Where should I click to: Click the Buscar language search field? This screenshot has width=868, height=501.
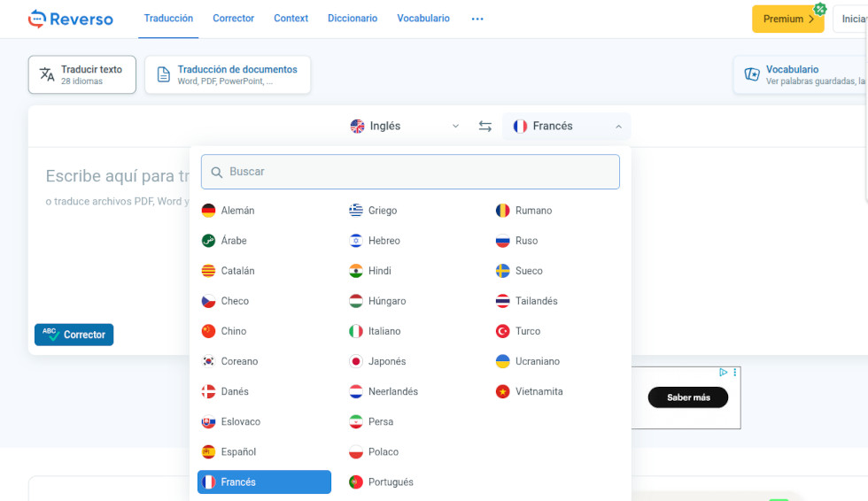(x=416, y=172)
